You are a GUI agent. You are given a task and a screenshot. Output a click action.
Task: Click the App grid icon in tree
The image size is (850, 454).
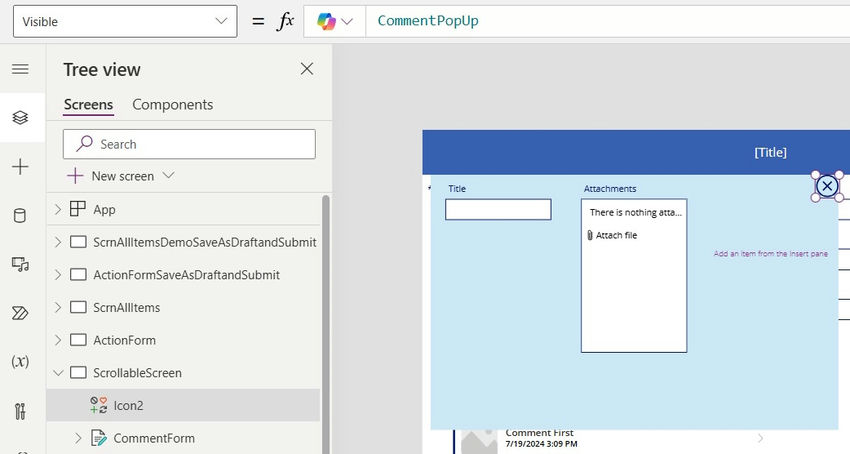click(x=78, y=209)
